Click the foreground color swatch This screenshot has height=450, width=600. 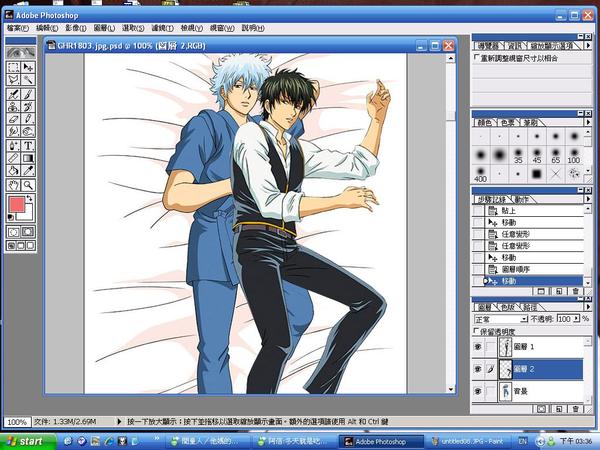pos(16,204)
